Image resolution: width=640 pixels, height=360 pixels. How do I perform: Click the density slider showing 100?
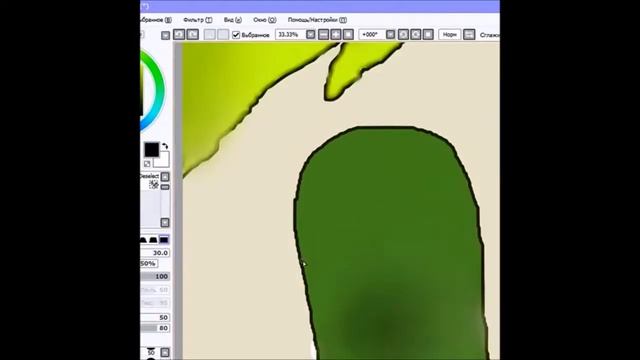tap(155, 276)
